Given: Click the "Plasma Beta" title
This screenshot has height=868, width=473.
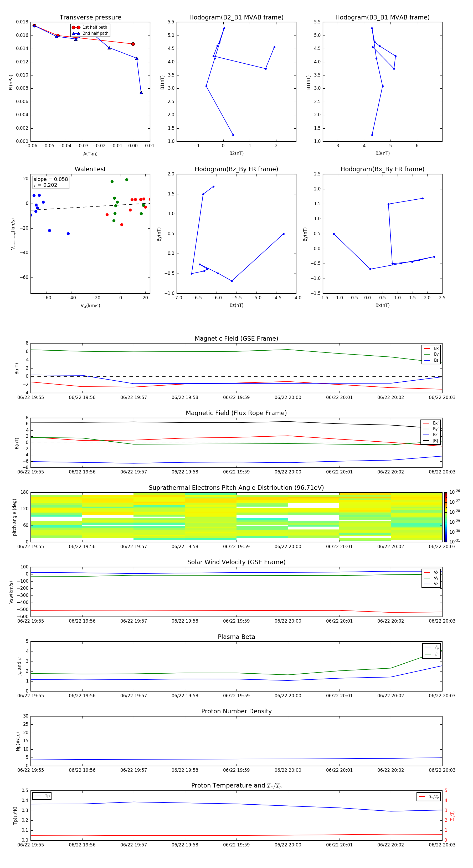Looking at the screenshot, I should coord(236,637).
